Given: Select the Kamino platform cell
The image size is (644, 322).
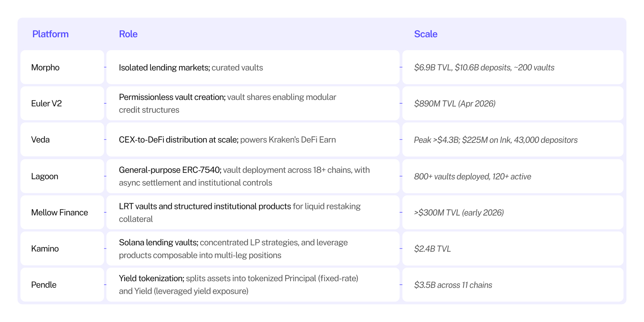Looking at the screenshot, I should point(62,249).
